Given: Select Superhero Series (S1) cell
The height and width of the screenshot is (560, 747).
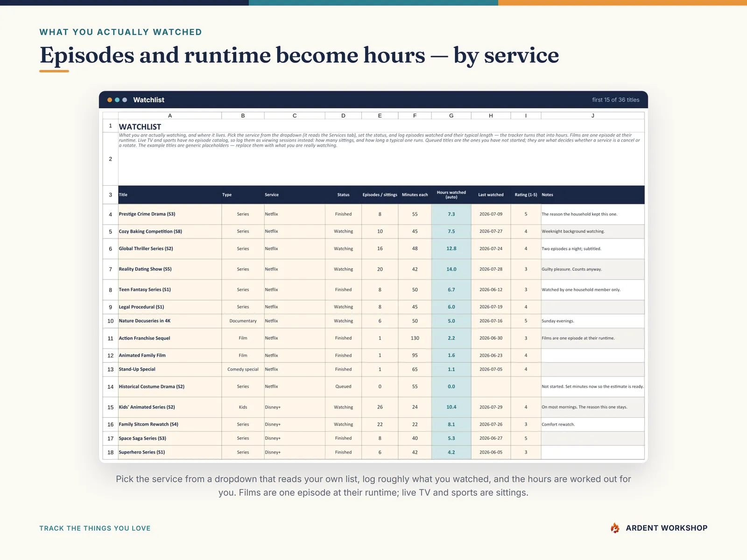Looking at the screenshot, I should pyautogui.click(x=170, y=452).
